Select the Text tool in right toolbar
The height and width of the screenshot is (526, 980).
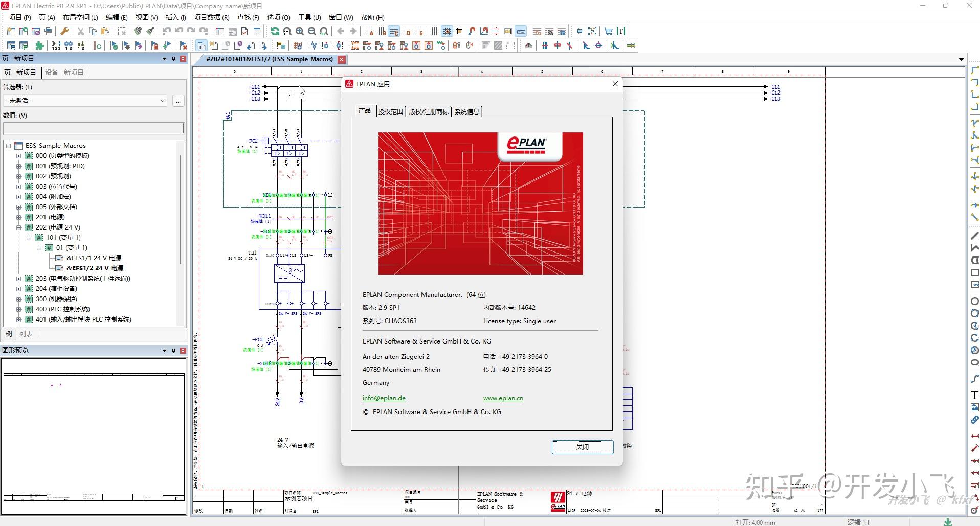[x=974, y=395]
